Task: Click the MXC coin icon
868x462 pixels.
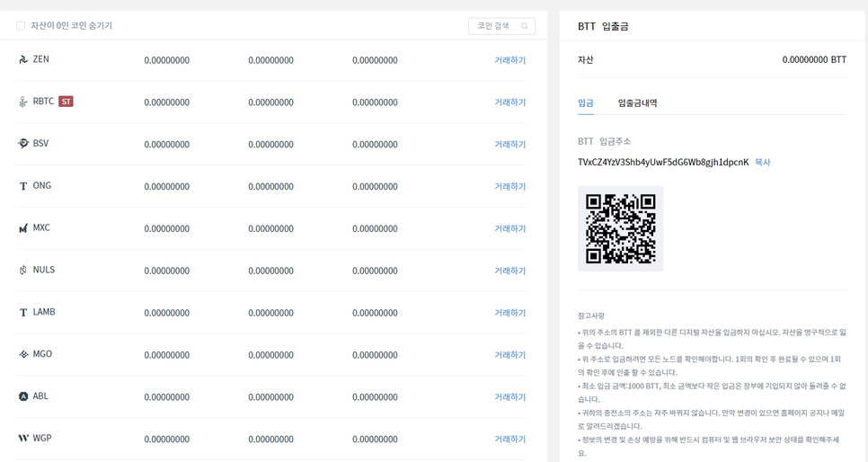Action: coord(23,228)
